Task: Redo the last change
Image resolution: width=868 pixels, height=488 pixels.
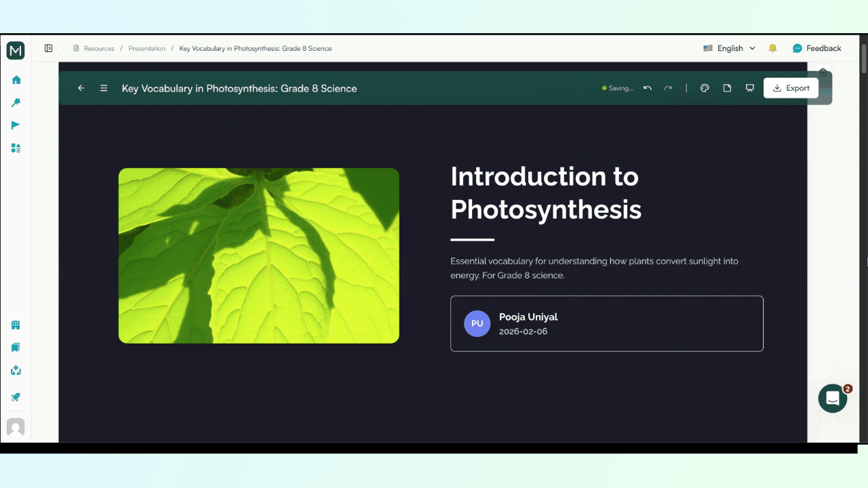Action: pyautogui.click(x=668, y=87)
